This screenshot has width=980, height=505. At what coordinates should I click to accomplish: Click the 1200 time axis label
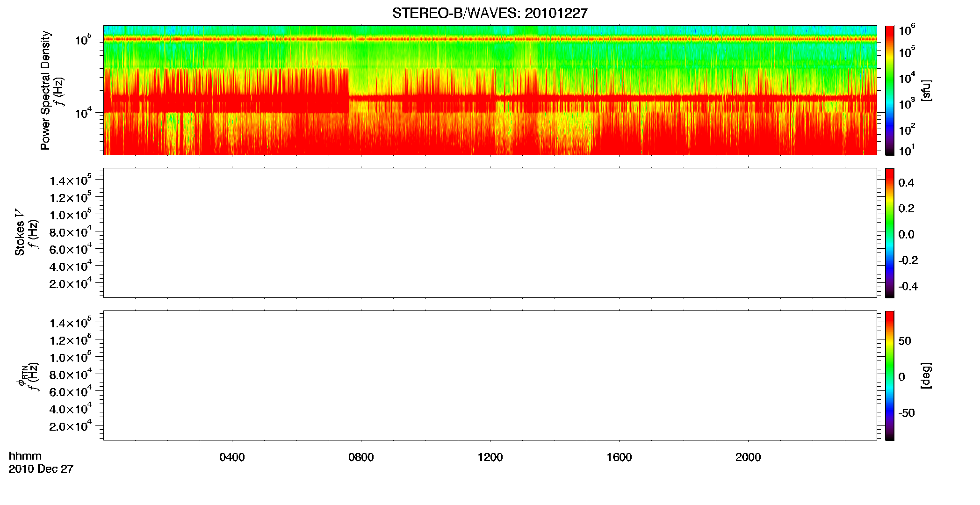(x=490, y=457)
